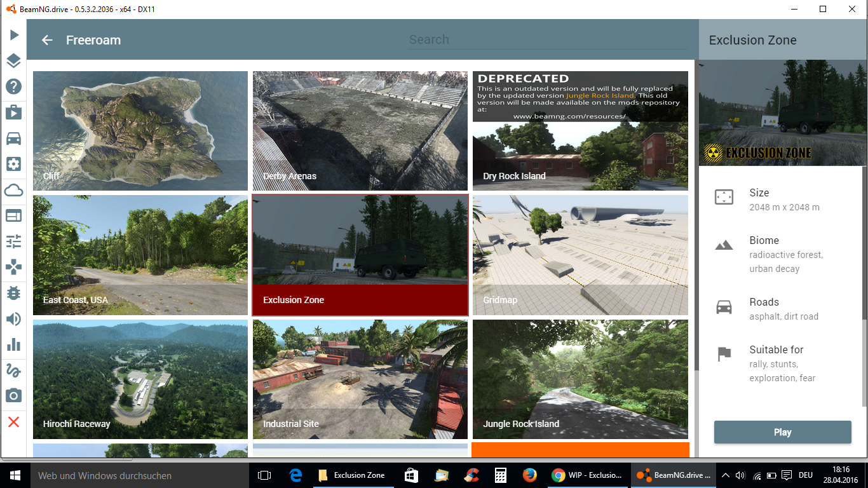Click the Size expand-arrows icon
This screenshot has width=868, height=488.
pyautogui.click(x=724, y=197)
